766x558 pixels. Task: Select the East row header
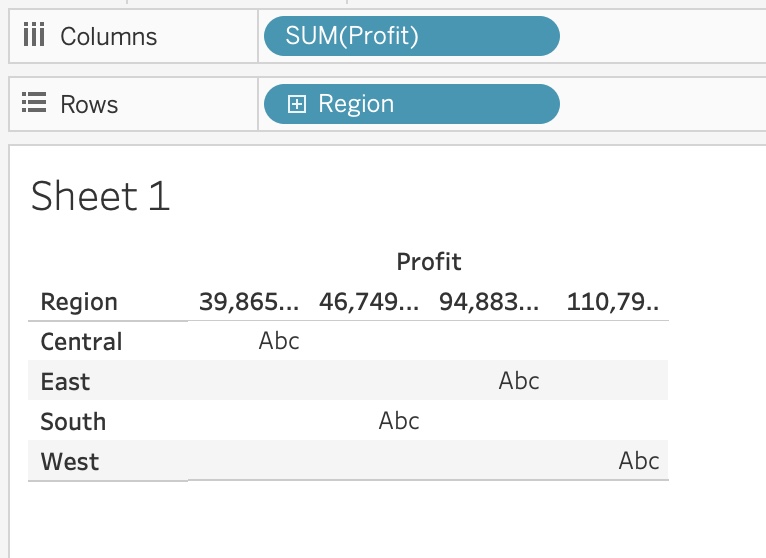(65, 381)
